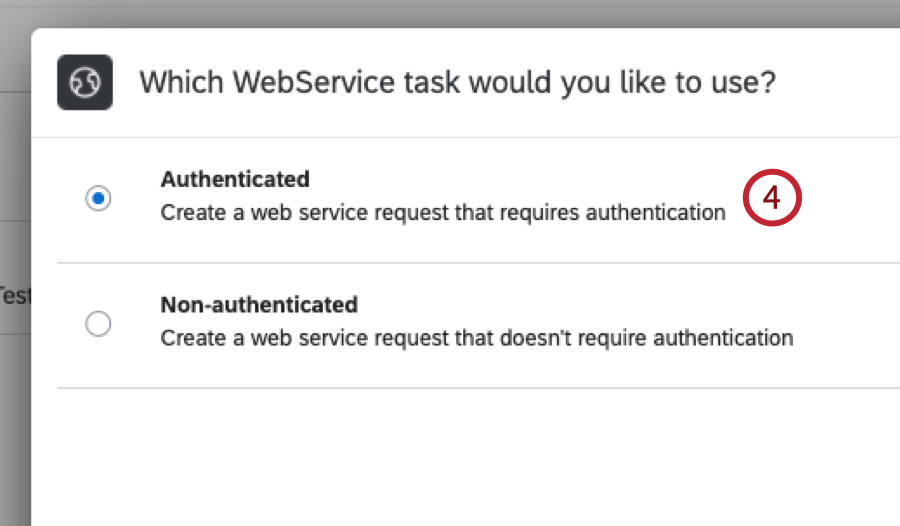Select the Authenticated radio button
The height and width of the screenshot is (526, 900).
[x=98, y=199]
